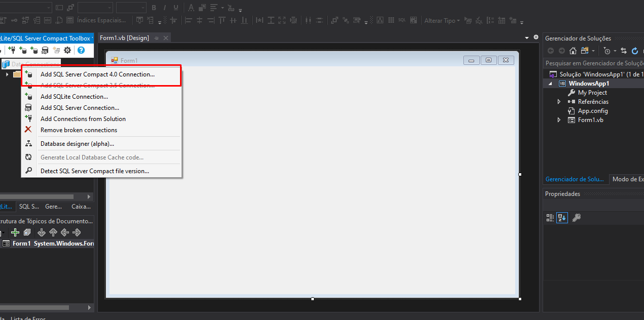This screenshot has height=320, width=644.
Task: Choose Add Connections from Solution
Action: (101, 119)
